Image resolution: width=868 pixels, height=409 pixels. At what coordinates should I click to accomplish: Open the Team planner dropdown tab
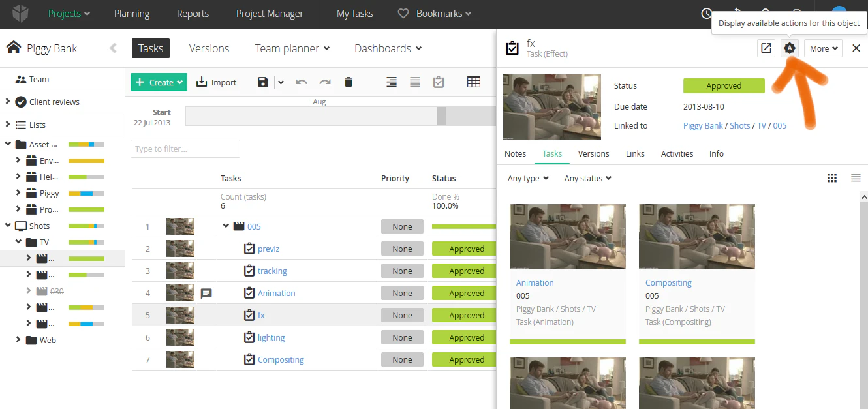coord(292,48)
